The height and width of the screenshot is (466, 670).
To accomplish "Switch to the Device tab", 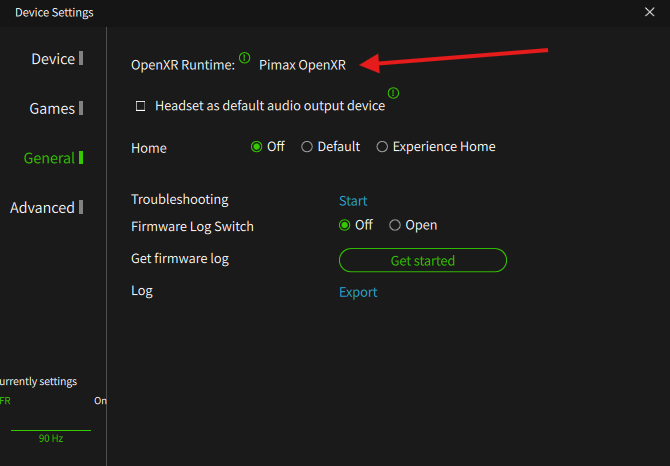I will point(53,59).
